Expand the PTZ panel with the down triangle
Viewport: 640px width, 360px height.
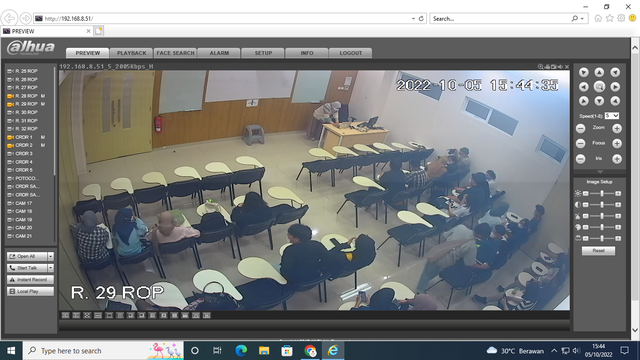pyautogui.click(x=600, y=172)
